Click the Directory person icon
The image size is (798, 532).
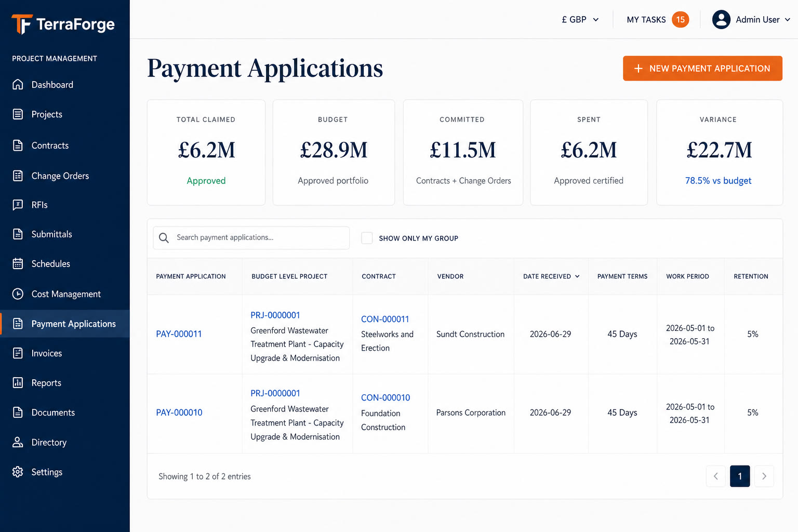(18, 442)
